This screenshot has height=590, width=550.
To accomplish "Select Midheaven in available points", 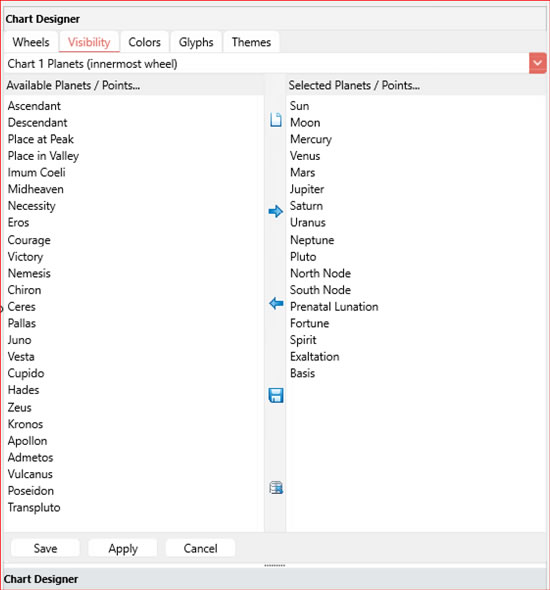I will [36, 189].
